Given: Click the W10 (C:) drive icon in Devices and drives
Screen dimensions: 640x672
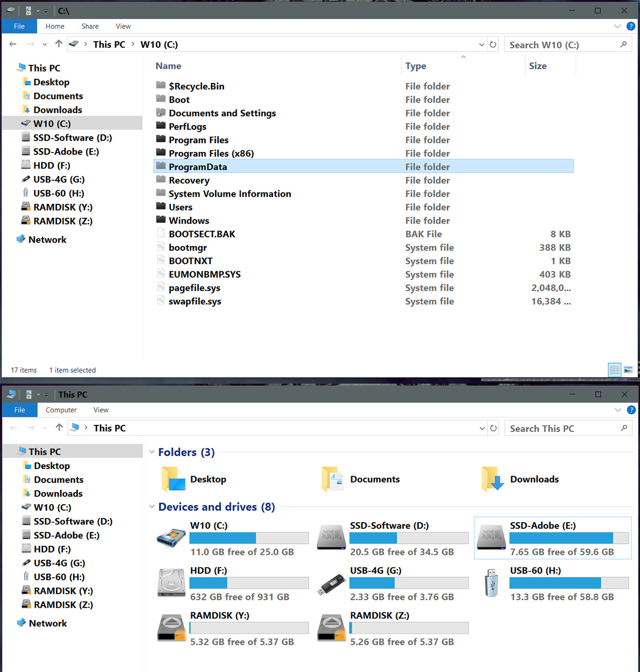Looking at the screenshot, I should click(x=171, y=538).
